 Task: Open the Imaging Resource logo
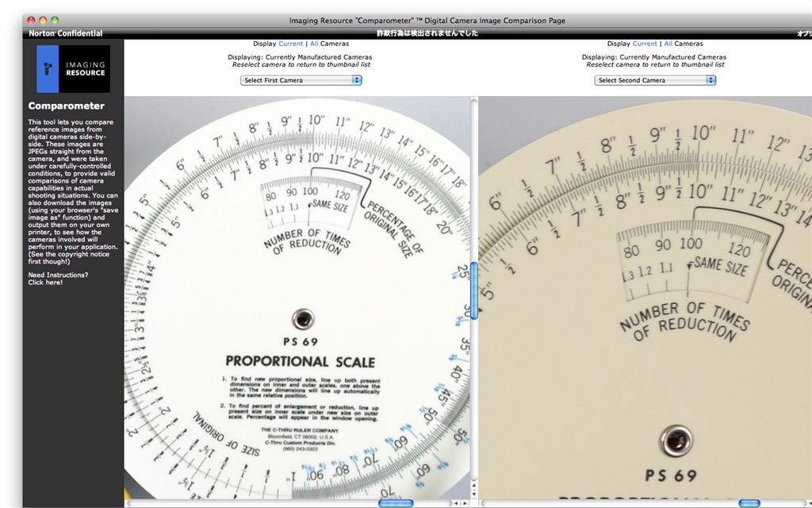73,69
